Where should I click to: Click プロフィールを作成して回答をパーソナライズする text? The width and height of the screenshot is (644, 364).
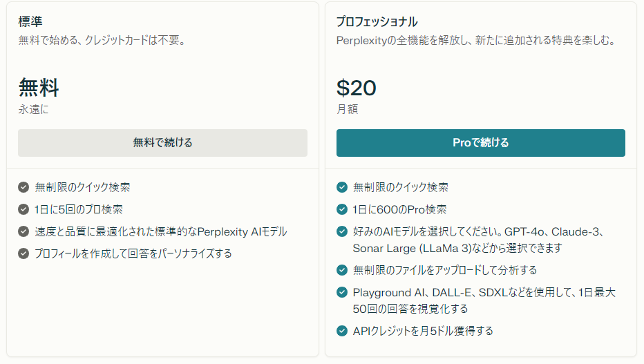(x=133, y=253)
